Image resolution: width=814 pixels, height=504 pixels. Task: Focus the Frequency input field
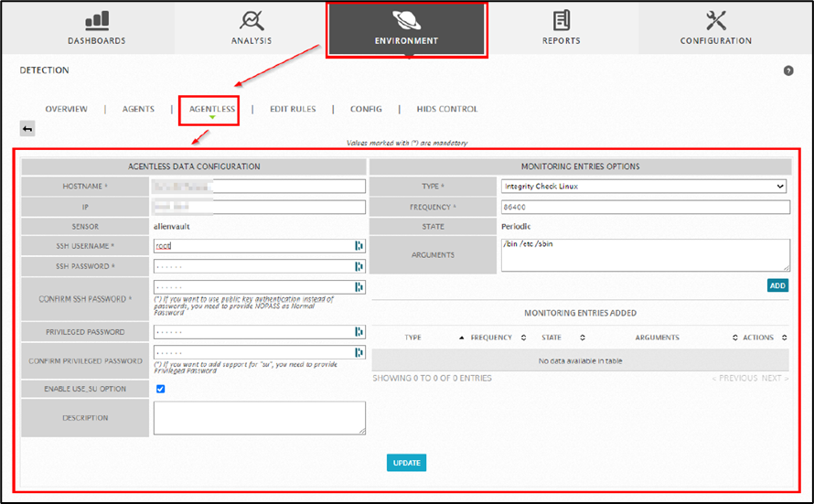(644, 208)
